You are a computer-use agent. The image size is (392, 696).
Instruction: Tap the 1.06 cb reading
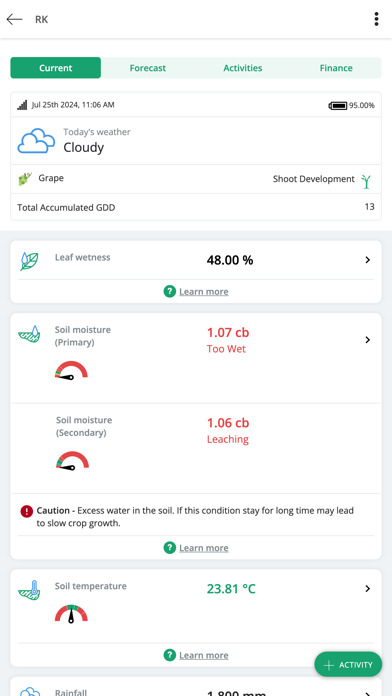pos(228,423)
